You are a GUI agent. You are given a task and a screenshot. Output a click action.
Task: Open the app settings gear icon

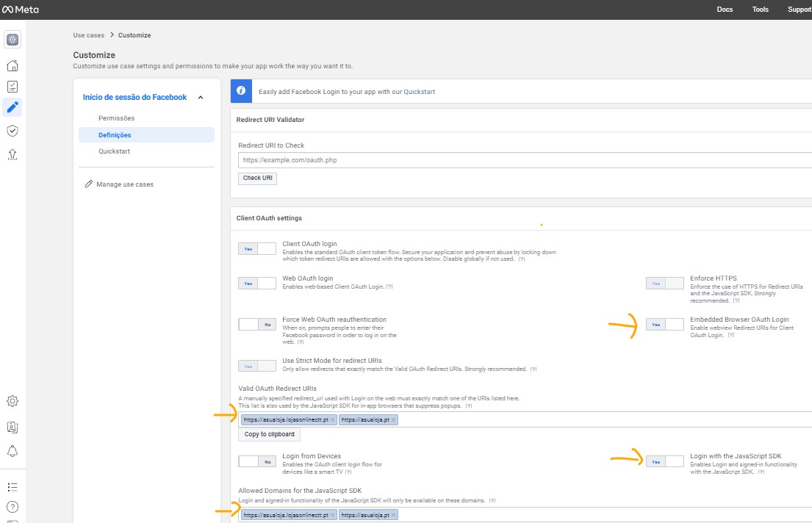pyautogui.click(x=12, y=401)
